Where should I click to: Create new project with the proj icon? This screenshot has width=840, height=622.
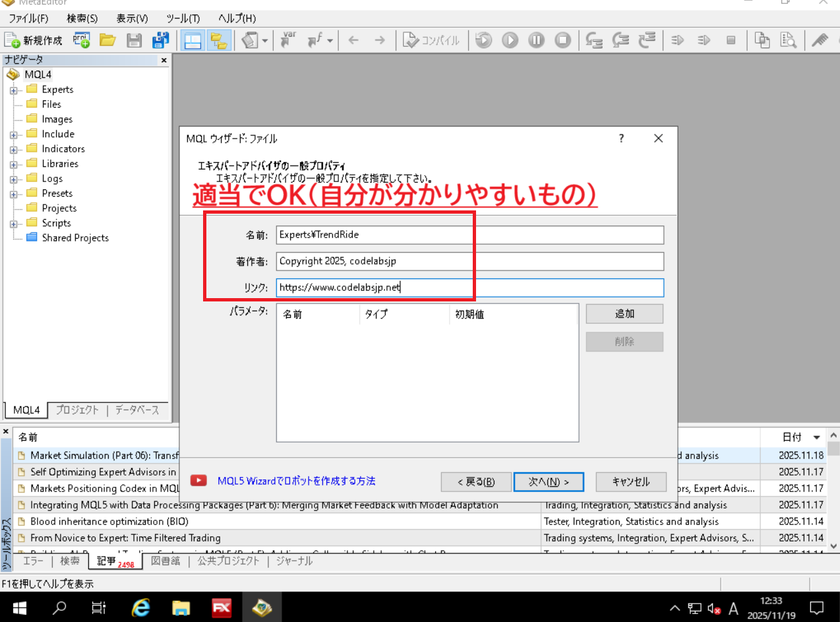coord(81,40)
